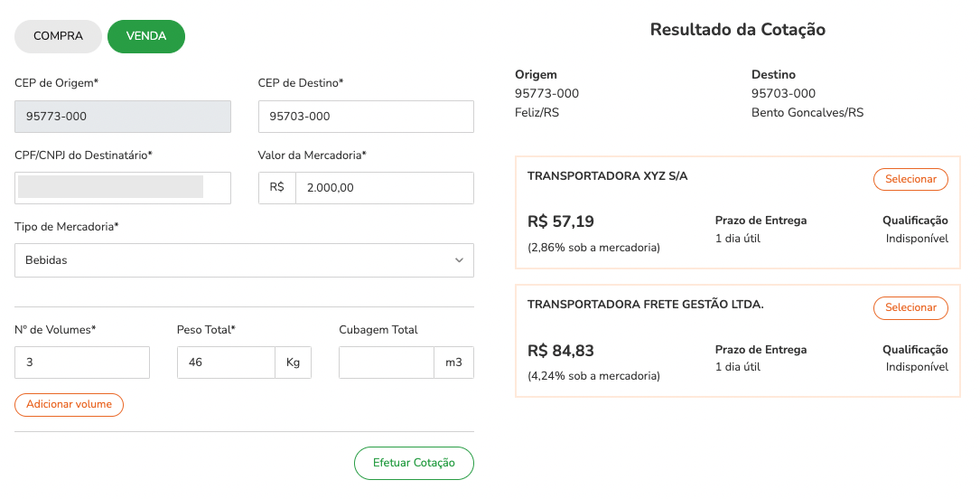Image resolution: width=980 pixels, height=499 pixels.
Task: Edit the Valor da Mercadoria amount
Action: point(385,188)
